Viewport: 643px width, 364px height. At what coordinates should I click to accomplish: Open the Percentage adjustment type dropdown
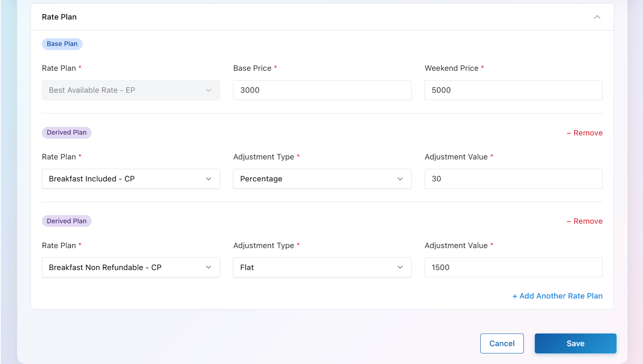pos(322,179)
